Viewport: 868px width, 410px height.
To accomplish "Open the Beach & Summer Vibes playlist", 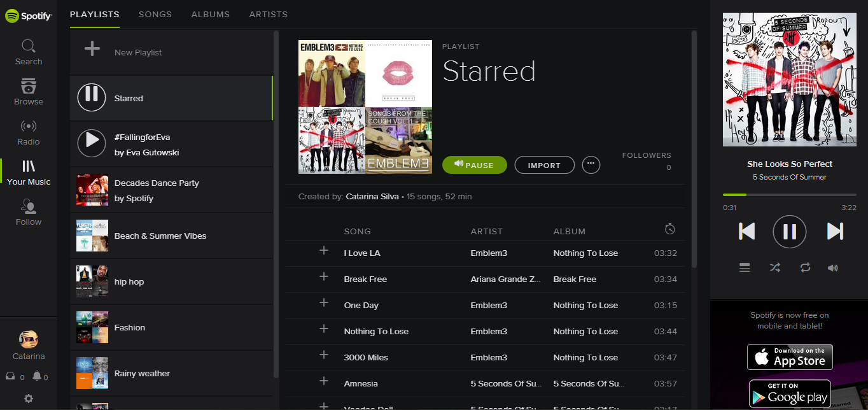I will [x=171, y=236].
